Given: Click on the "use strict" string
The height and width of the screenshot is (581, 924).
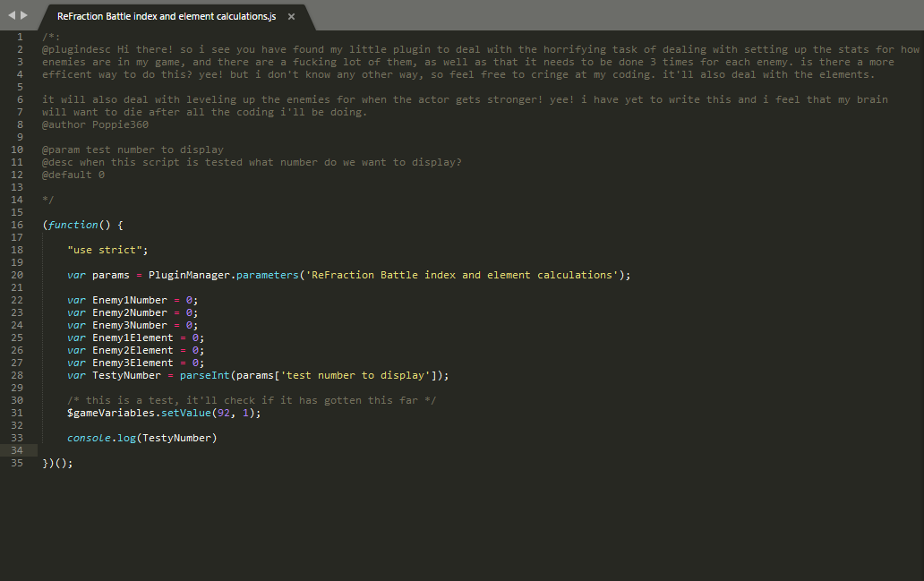Looking at the screenshot, I should point(104,250).
